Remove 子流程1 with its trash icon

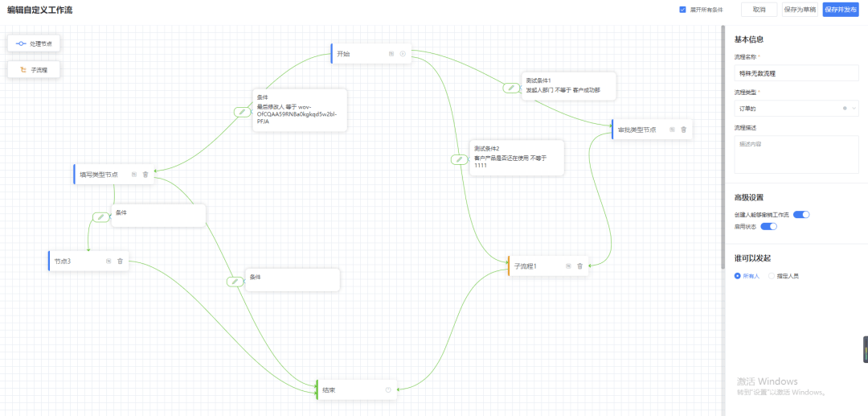tap(579, 266)
